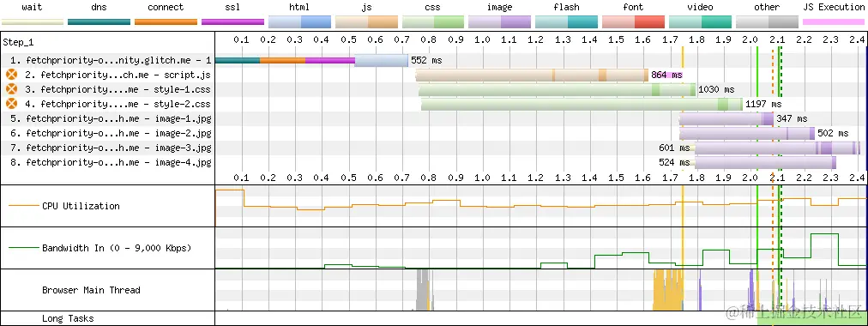The height and width of the screenshot is (326, 868).
Task: Click the font legend color swatch
Action: click(633, 22)
